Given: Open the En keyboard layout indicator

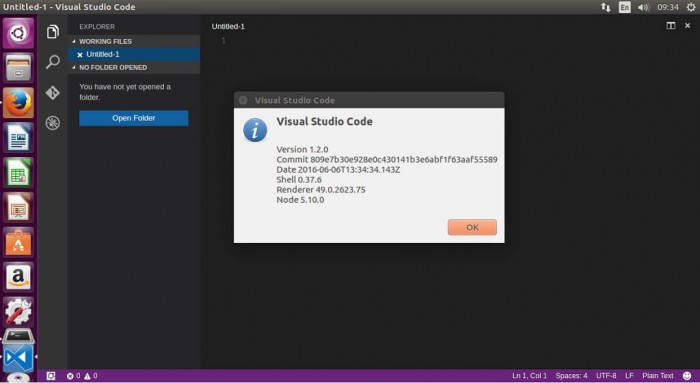Looking at the screenshot, I should click(x=625, y=7).
